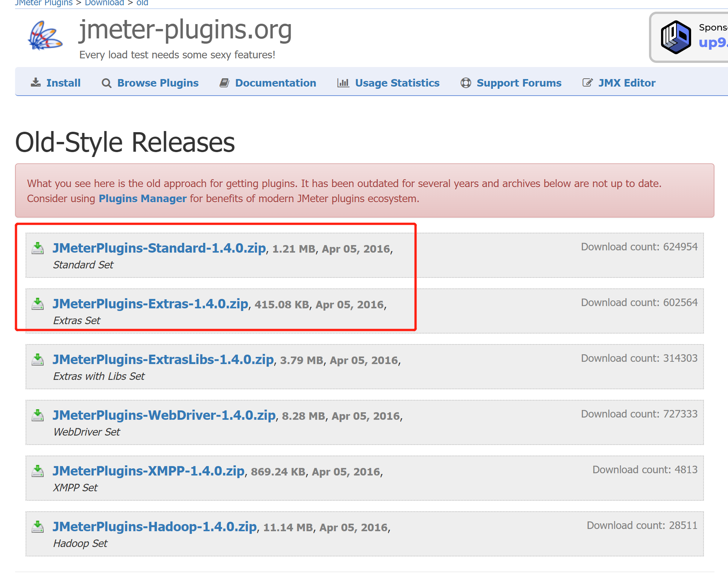
Task: Click download icon beside JMeterPlugins-Extras-1.4.0.zip
Action: pos(38,304)
